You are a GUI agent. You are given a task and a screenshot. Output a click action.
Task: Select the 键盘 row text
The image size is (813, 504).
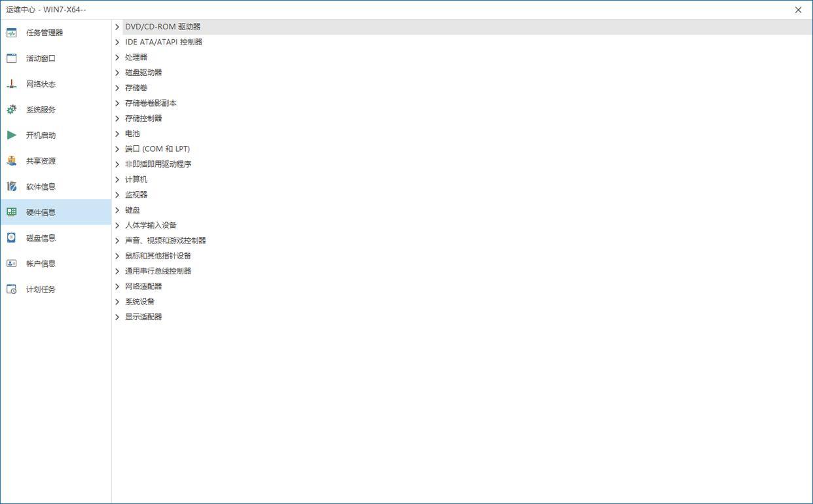point(132,210)
